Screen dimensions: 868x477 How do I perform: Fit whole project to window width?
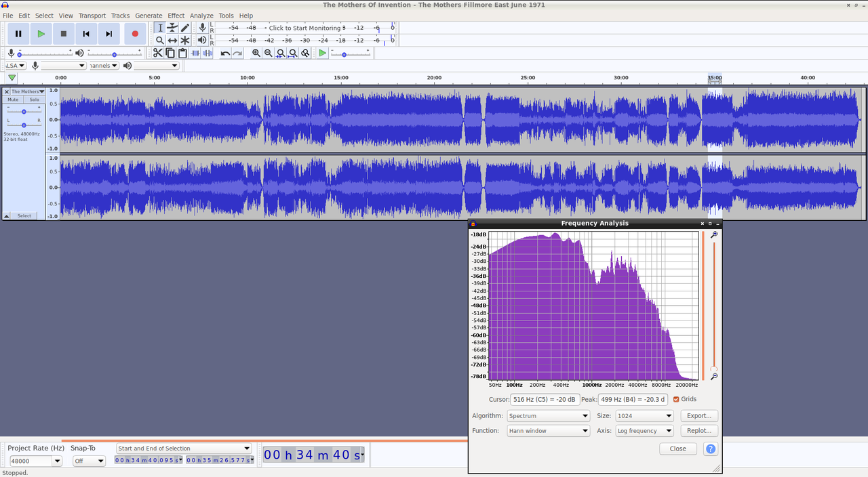[293, 53]
